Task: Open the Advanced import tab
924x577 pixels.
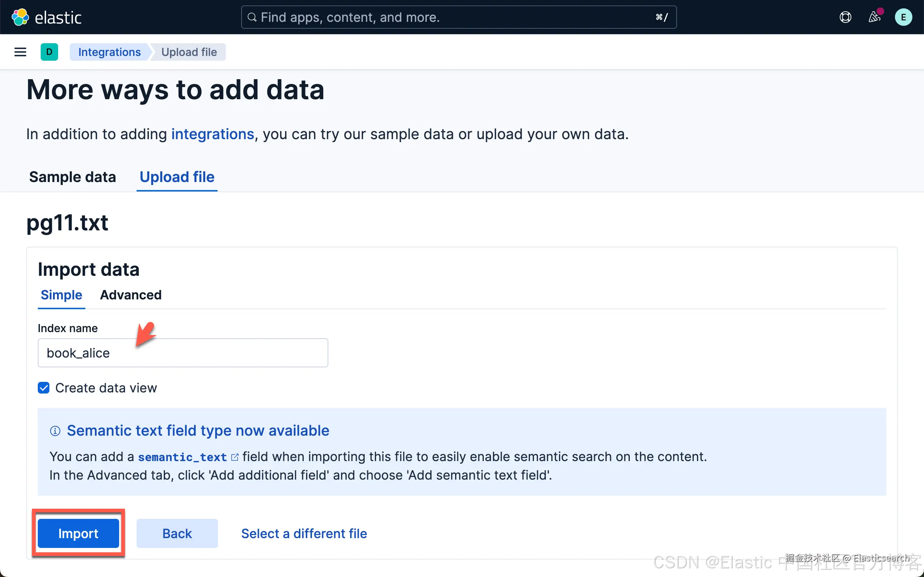Action: (x=131, y=295)
